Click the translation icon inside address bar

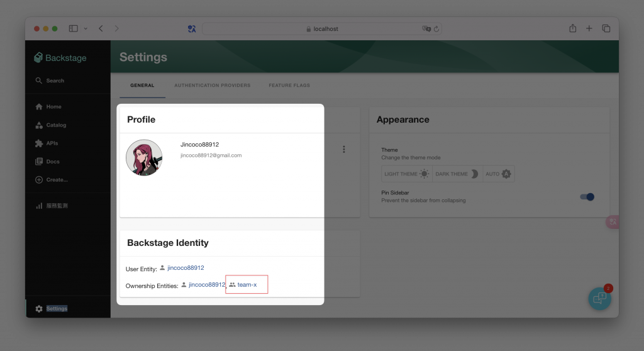(426, 29)
